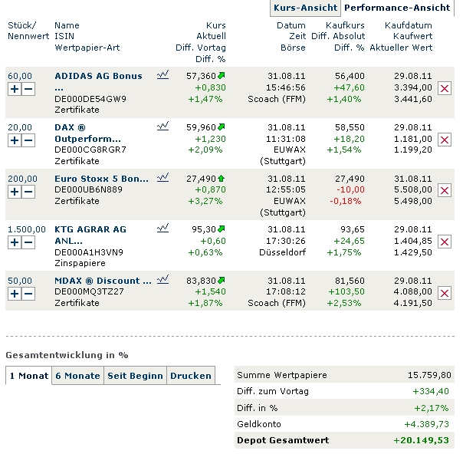Click the Drucken button
Image resolution: width=476 pixels, height=454 pixels.
click(x=190, y=376)
